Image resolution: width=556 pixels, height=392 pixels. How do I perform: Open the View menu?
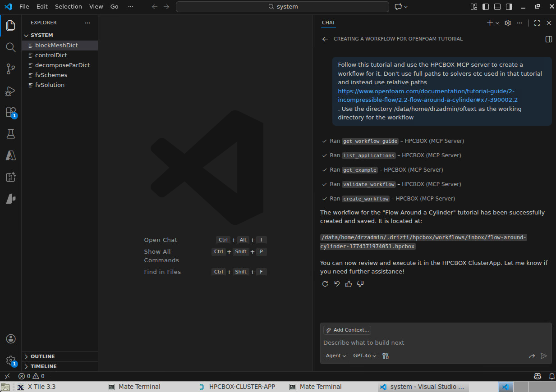[x=96, y=7]
